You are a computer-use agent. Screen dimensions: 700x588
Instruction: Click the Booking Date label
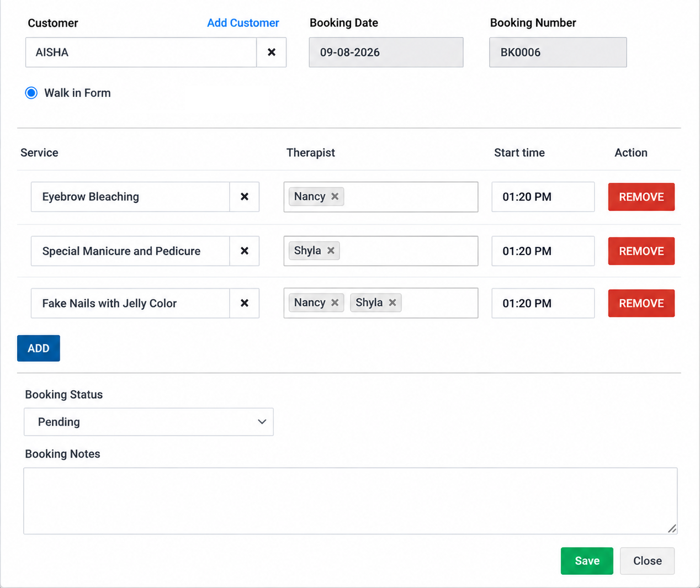[344, 23]
